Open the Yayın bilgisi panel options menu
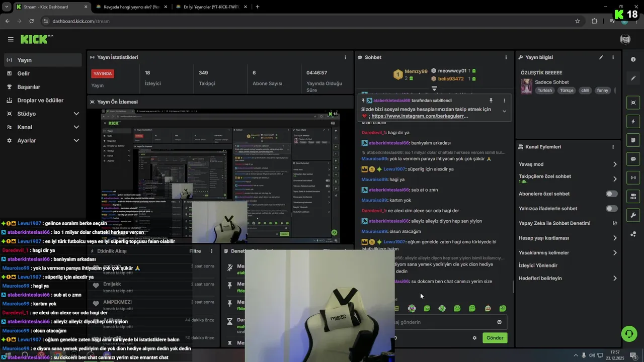 point(613,57)
